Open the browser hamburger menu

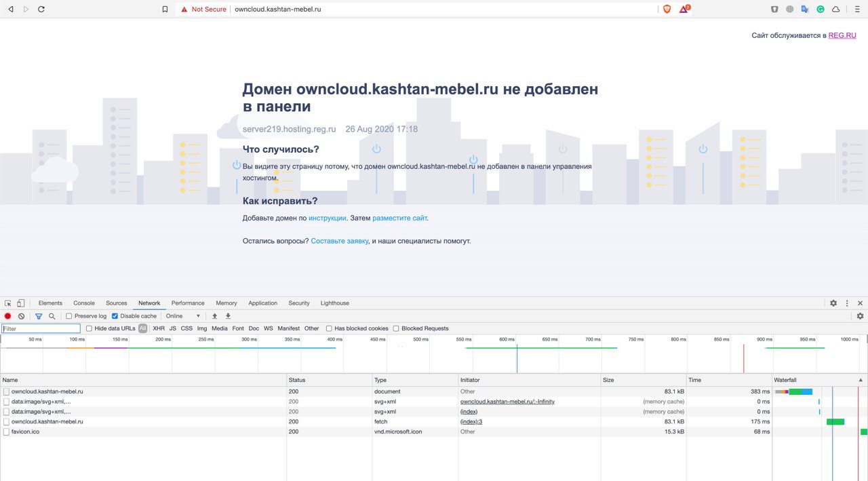pos(856,9)
